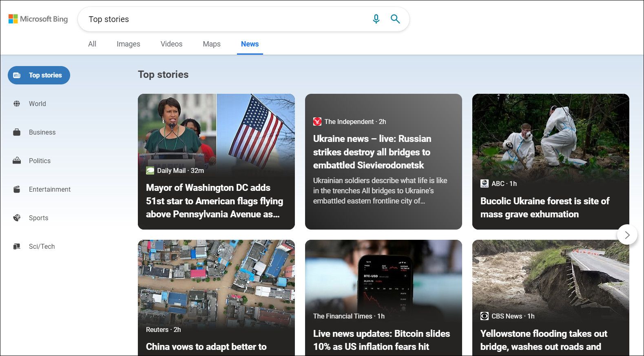Open the All search tab
The height and width of the screenshot is (356, 644).
click(92, 44)
